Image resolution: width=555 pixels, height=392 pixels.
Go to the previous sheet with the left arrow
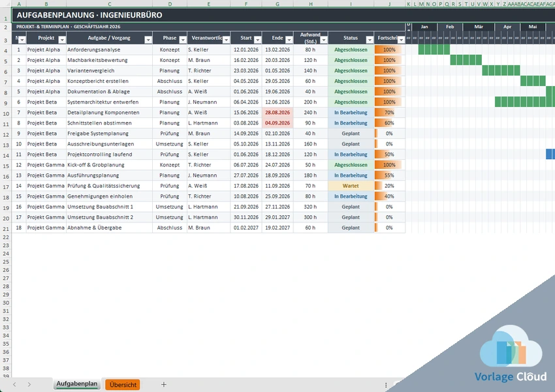coord(14,385)
